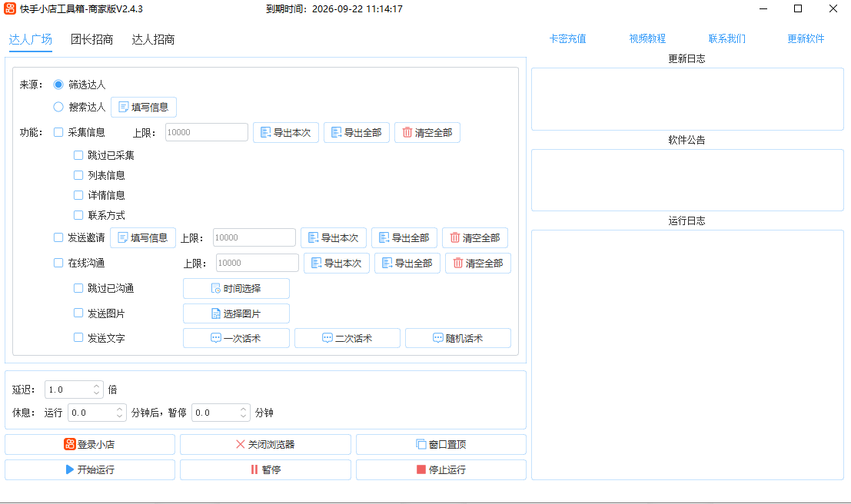This screenshot has height=504, width=851.
Task: Toggle the 在线沟通 checkbox
Action: pyautogui.click(x=58, y=263)
